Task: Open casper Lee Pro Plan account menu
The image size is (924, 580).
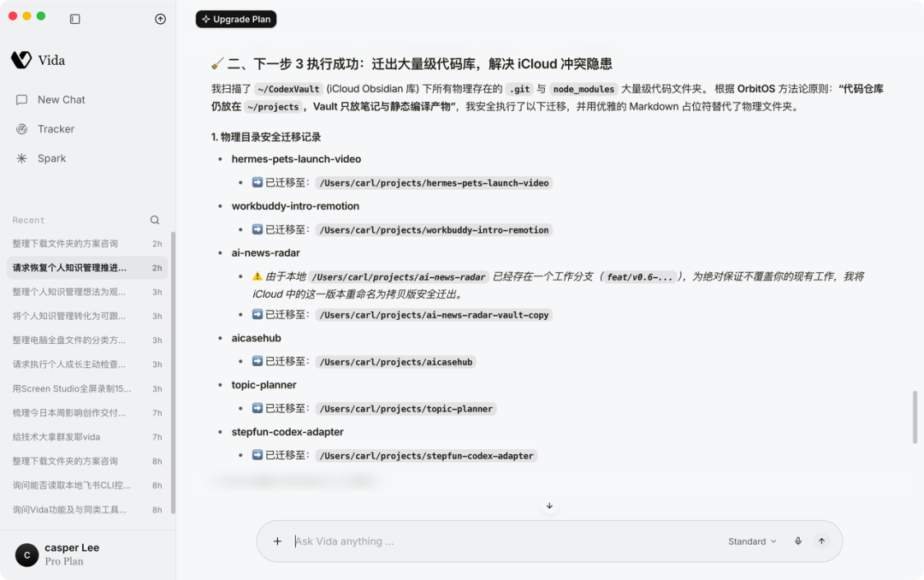Action: tap(87, 554)
